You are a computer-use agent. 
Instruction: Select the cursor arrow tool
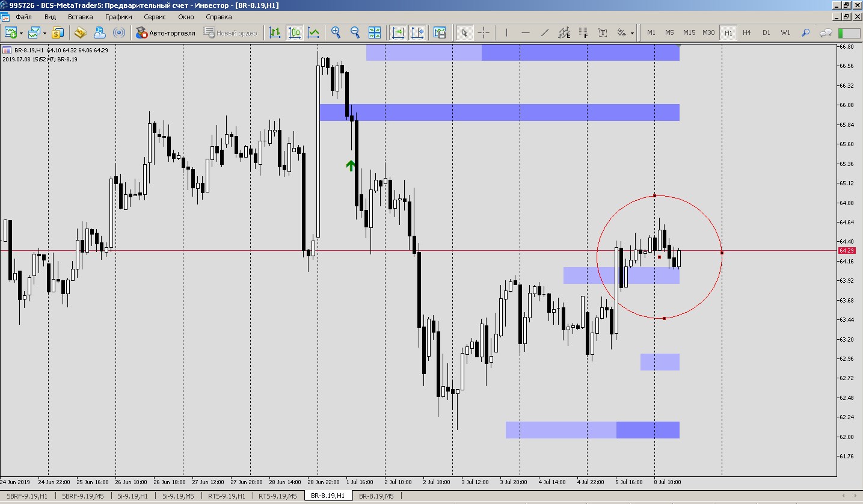click(464, 32)
